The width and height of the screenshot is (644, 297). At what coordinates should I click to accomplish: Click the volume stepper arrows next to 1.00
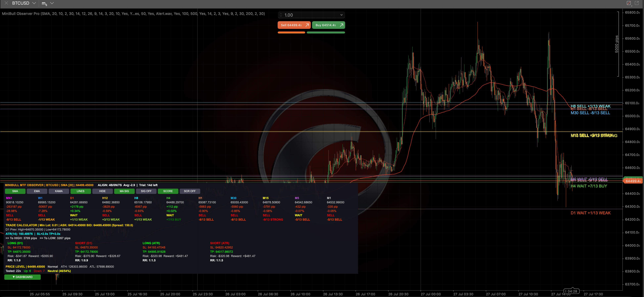[x=281, y=15]
